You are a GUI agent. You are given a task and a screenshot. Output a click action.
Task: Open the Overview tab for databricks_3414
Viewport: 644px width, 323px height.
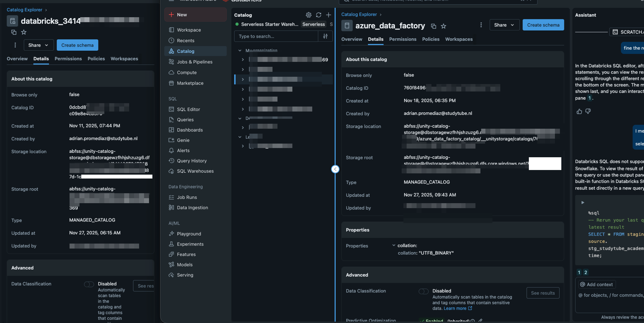click(x=17, y=59)
